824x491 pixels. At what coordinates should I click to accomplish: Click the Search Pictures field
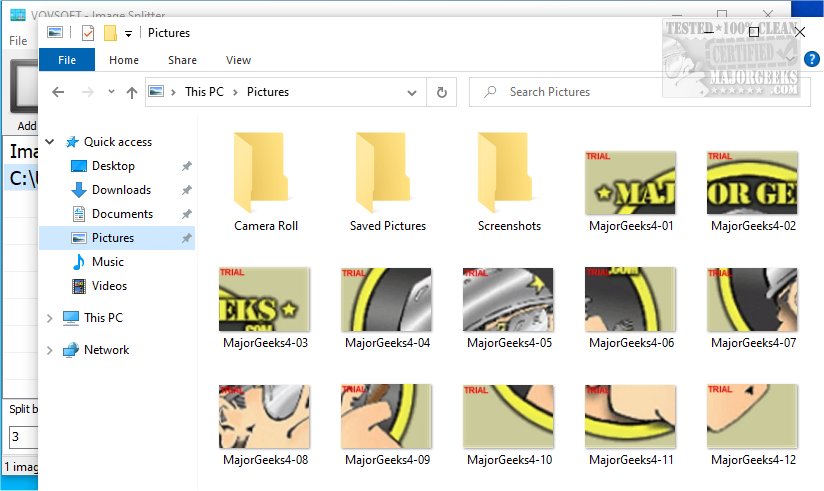(640, 92)
